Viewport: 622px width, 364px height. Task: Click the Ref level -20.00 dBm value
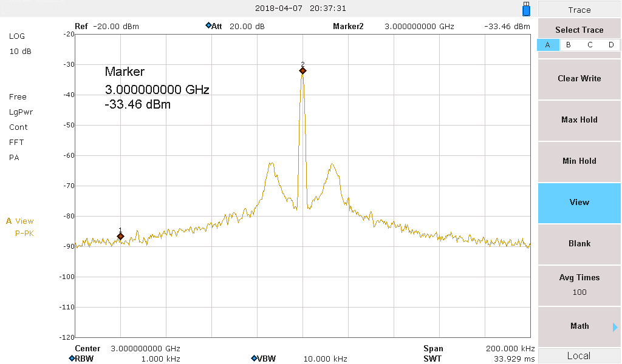coord(116,27)
